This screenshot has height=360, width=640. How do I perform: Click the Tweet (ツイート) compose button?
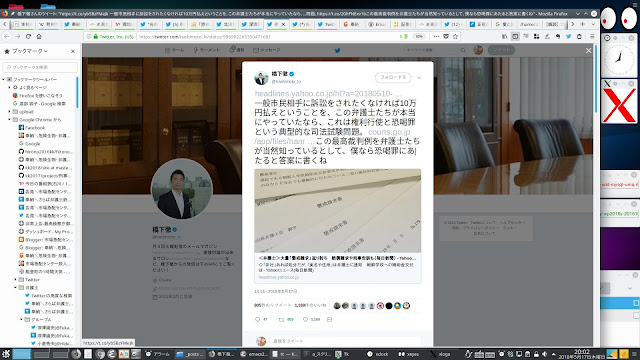coord(501,50)
